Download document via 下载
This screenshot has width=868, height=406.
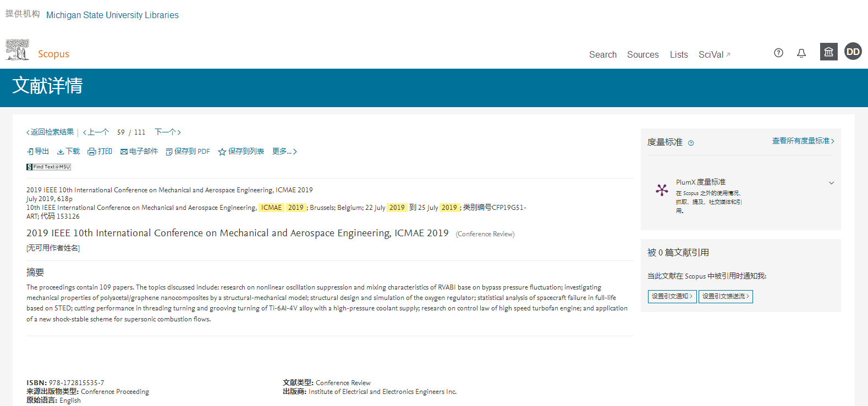point(69,152)
